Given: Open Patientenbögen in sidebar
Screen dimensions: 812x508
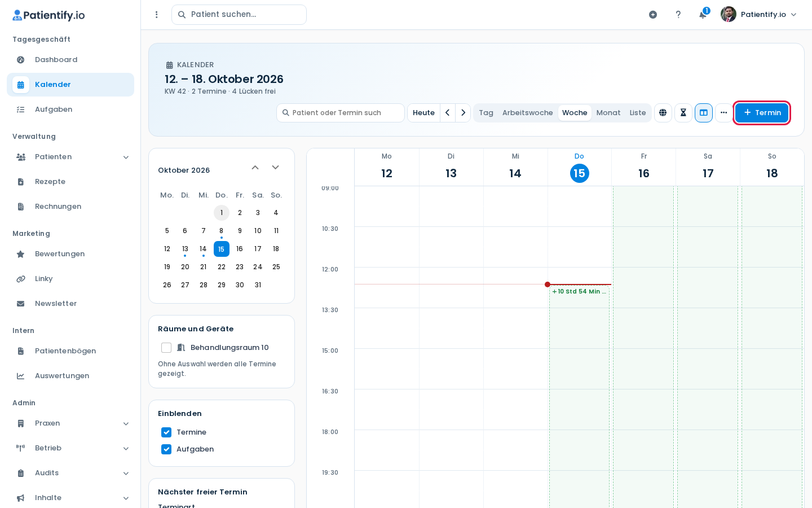Looking at the screenshot, I should pyautogui.click(x=70, y=351).
